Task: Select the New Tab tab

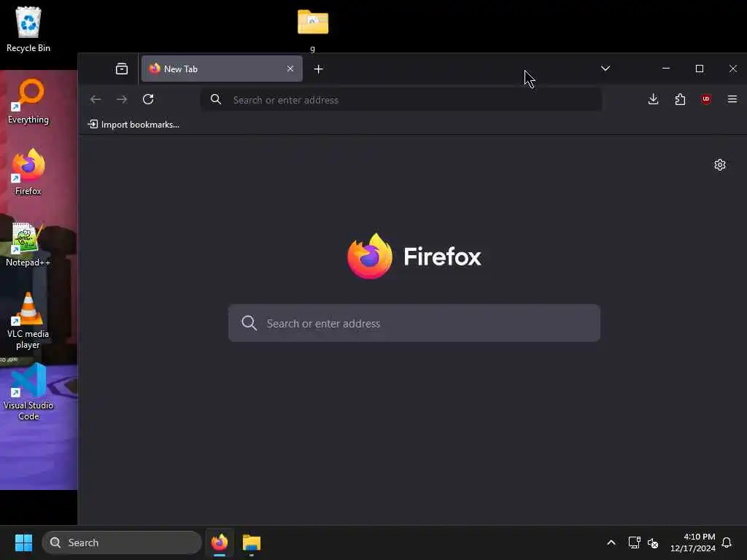Action: pyautogui.click(x=222, y=69)
